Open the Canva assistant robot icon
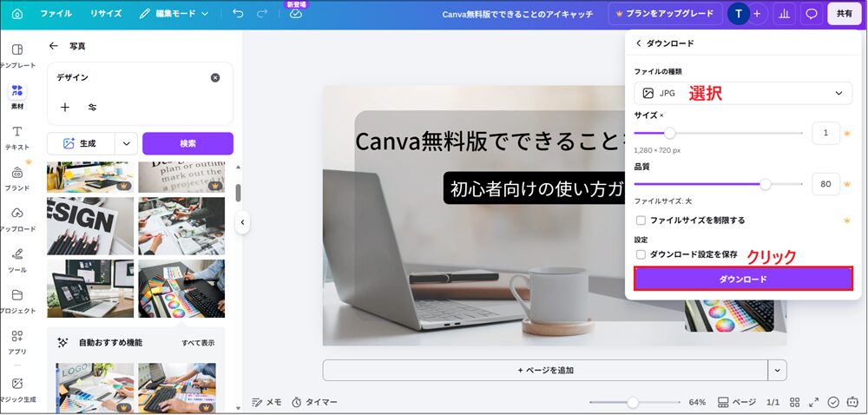This screenshot has height=415, width=868. tap(852, 402)
